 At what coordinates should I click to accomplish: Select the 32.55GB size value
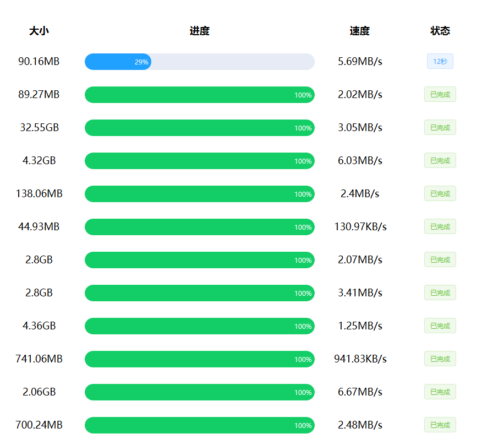coord(39,127)
